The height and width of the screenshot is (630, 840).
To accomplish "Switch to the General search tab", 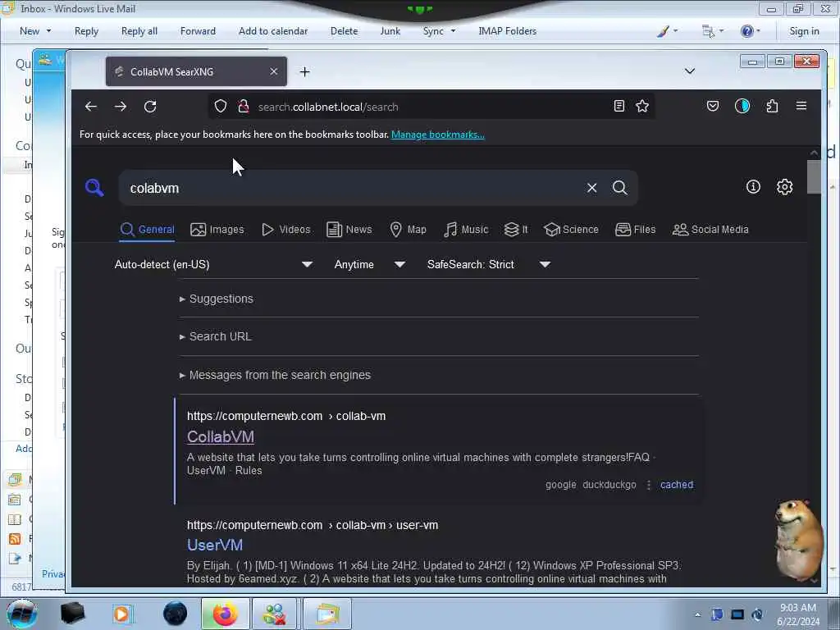I will (x=148, y=230).
